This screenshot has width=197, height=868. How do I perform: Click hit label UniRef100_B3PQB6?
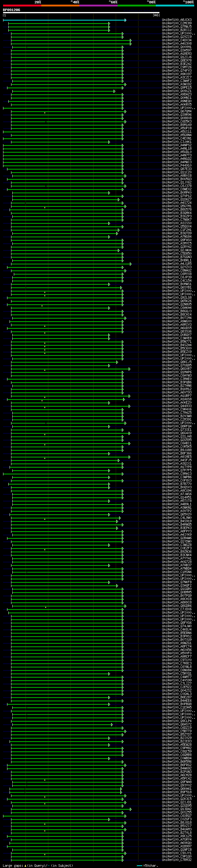pos(177,382)
